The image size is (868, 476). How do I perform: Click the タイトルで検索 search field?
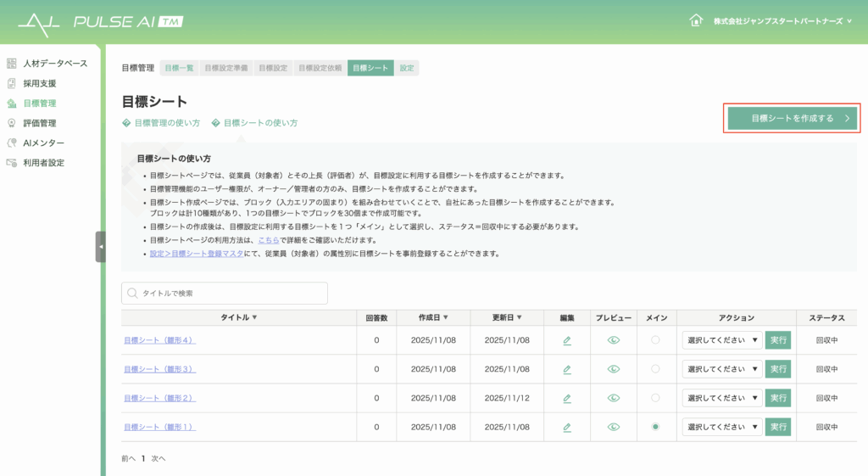click(225, 293)
